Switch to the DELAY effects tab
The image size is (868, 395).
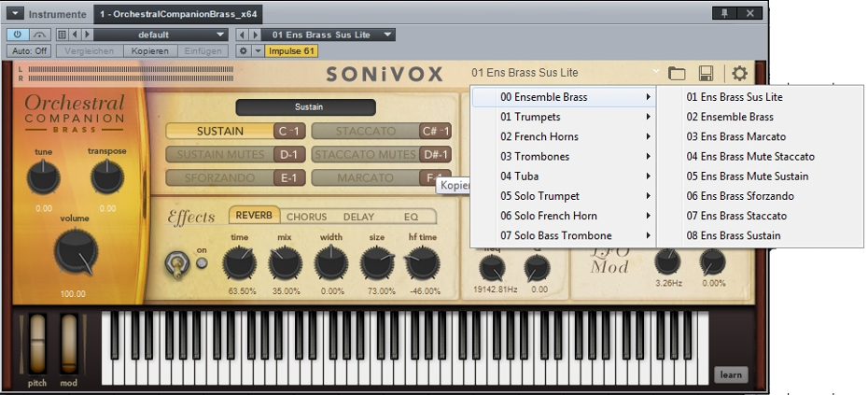358,217
